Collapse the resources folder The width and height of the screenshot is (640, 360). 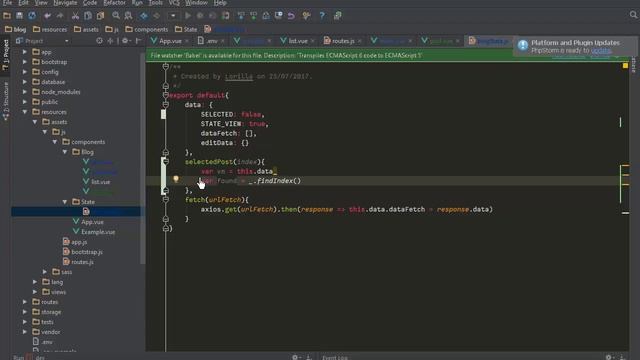[25, 112]
